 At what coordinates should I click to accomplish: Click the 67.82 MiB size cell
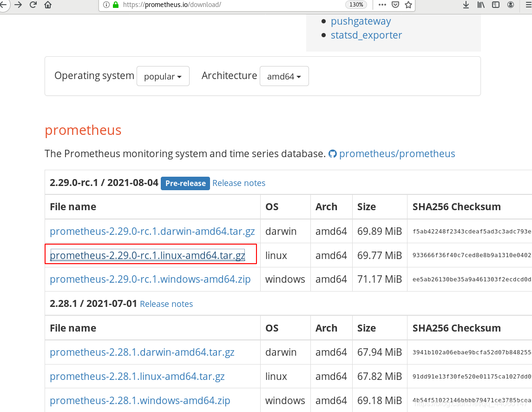click(x=379, y=376)
